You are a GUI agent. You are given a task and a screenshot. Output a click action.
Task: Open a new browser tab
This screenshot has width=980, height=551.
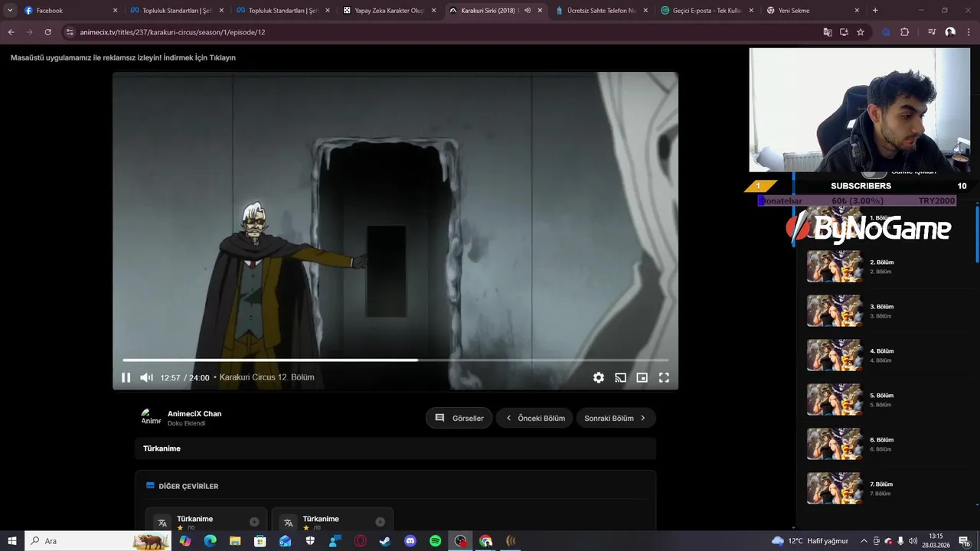coord(875,11)
